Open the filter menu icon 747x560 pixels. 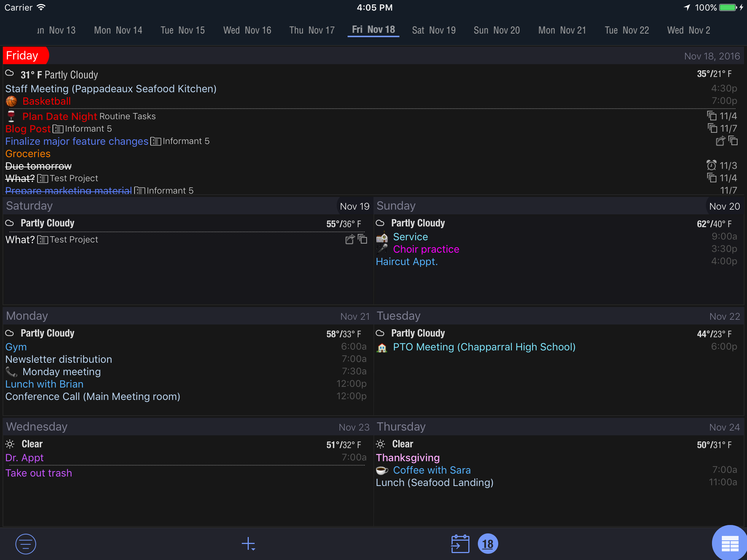26,544
